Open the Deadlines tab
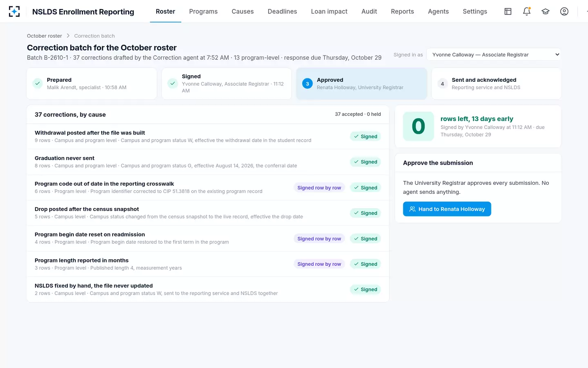The width and height of the screenshot is (588, 368). coord(282,11)
